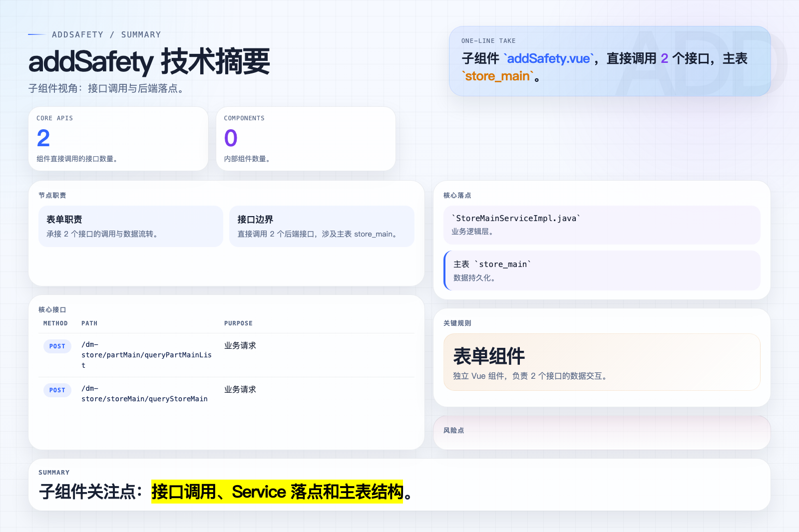Viewport: 799px width, 532px height.
Task: Click the subtitle 子组件视角:接口调用与后端落点
Action: pos(107,88)
